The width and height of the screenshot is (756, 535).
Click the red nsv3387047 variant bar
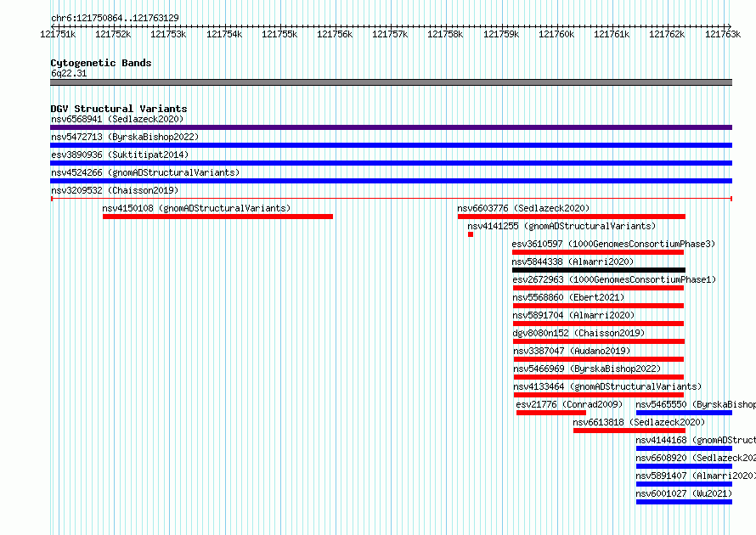pos(599,359)
